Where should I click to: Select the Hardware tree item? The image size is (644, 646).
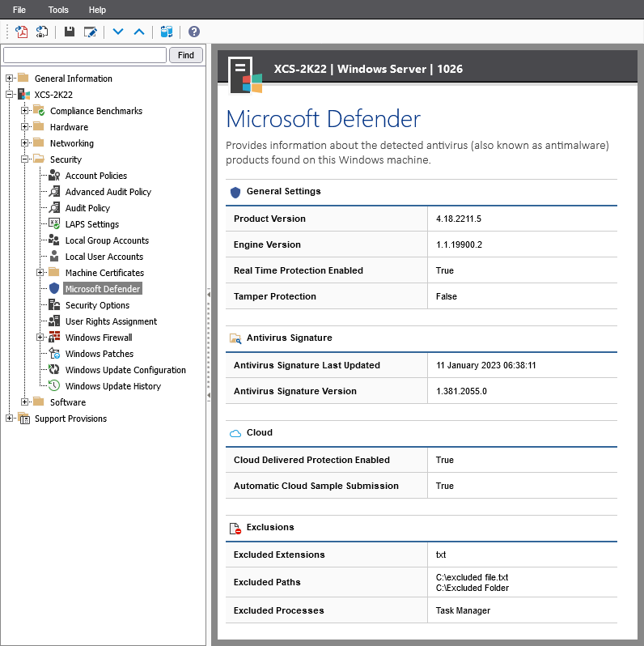[70, 127]
